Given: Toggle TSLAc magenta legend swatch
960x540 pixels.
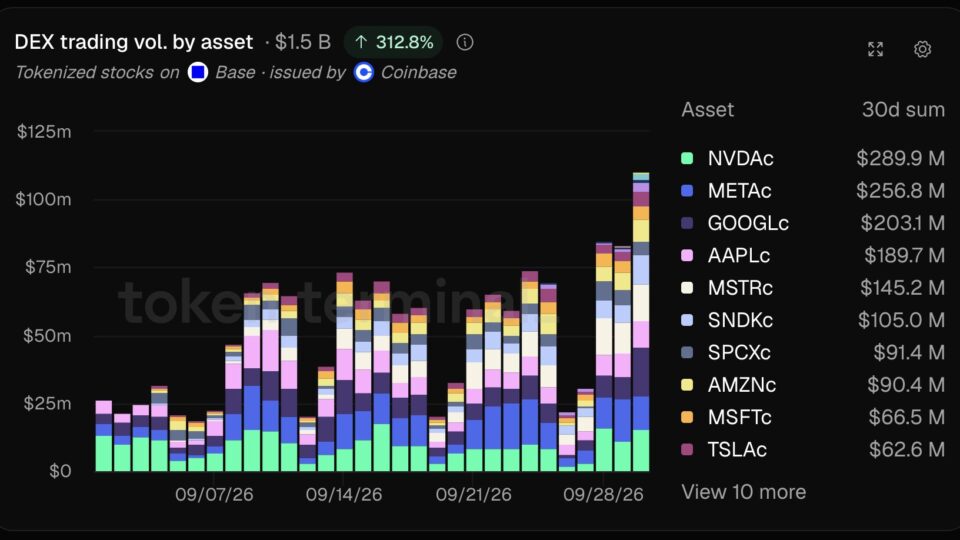Looking at the screenshot, I should (x=687, y=450).
